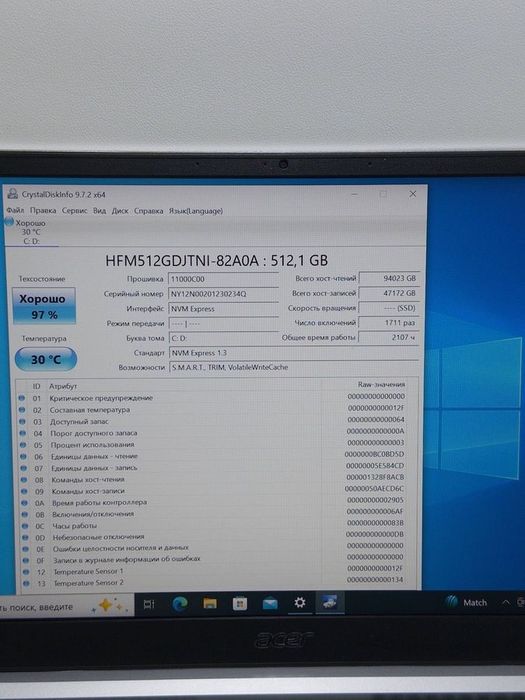Click the CrystalDiskInfo taskbar icon
525x700 pixels.
tap(329, 603)
